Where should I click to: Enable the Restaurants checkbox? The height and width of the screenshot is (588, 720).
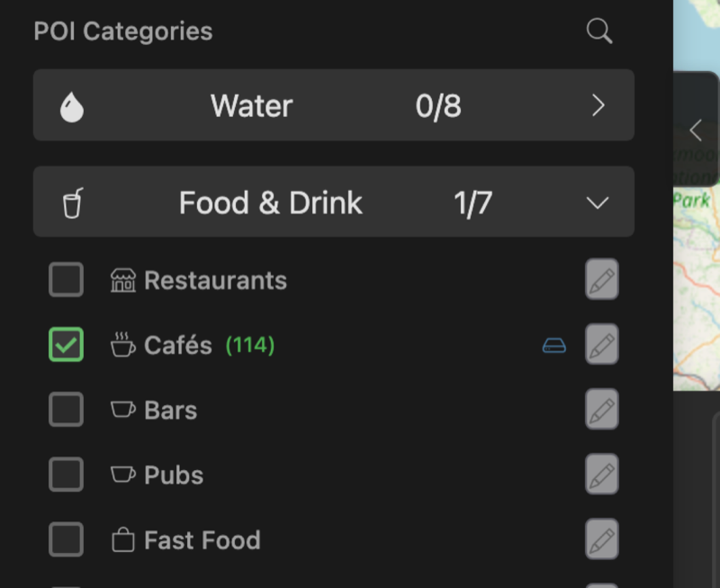click(x=66, y=280)
